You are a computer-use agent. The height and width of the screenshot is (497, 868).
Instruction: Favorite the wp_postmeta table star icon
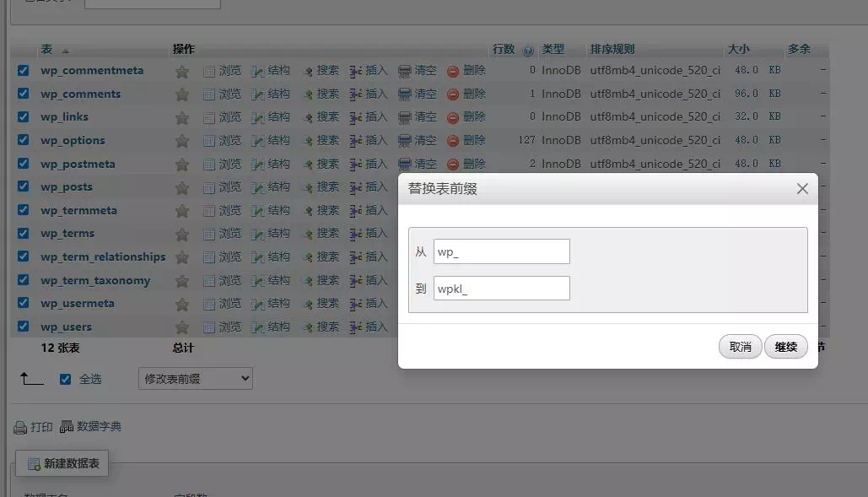tap(181, 165)
